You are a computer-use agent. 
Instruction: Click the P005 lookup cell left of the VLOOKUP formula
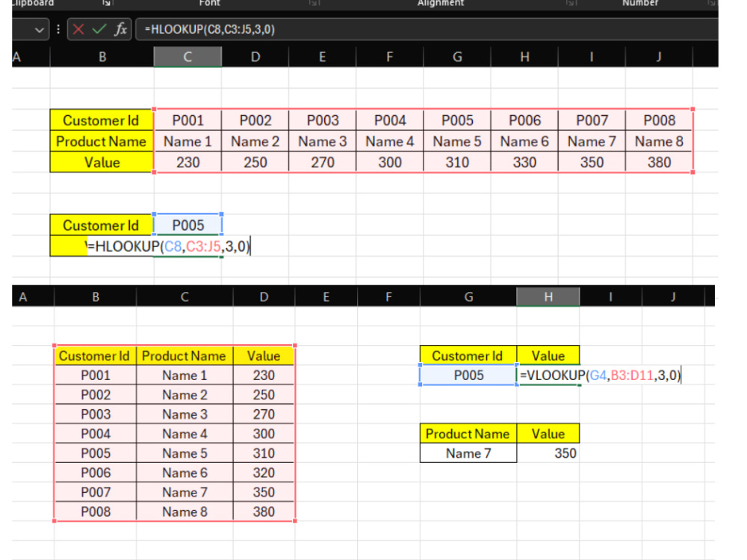point(468,376)
